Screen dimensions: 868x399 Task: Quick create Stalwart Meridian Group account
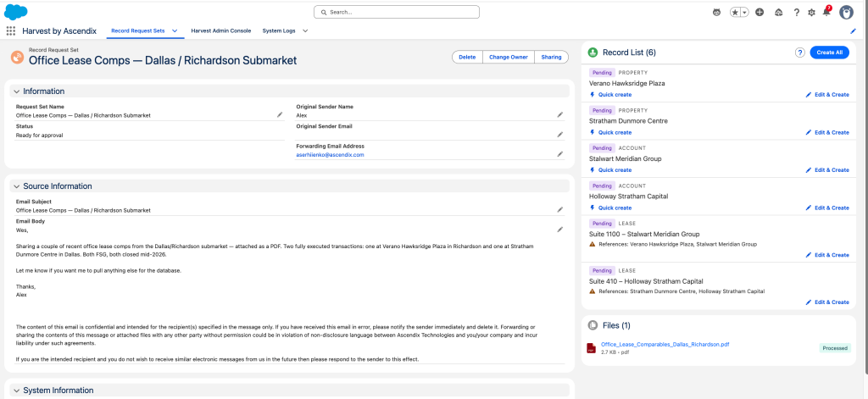(x=610, y=170)
